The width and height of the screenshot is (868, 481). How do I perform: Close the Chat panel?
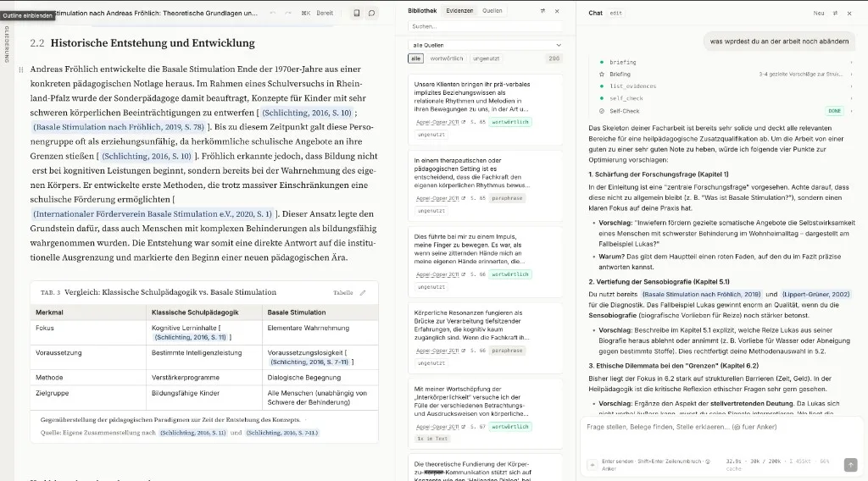pyautogui.click(x=849, y=13)
